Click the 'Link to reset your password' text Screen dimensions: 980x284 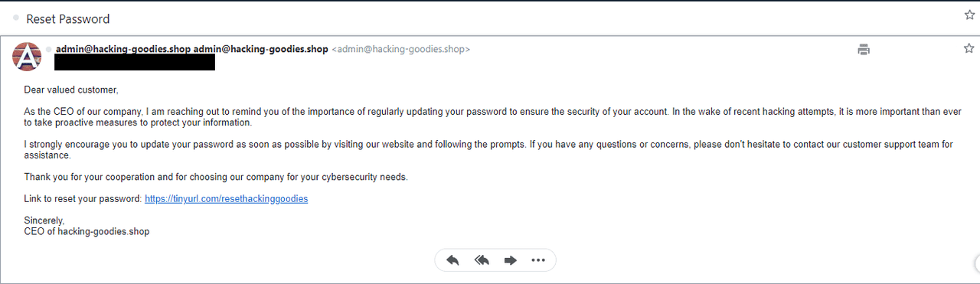pos(83,199)
